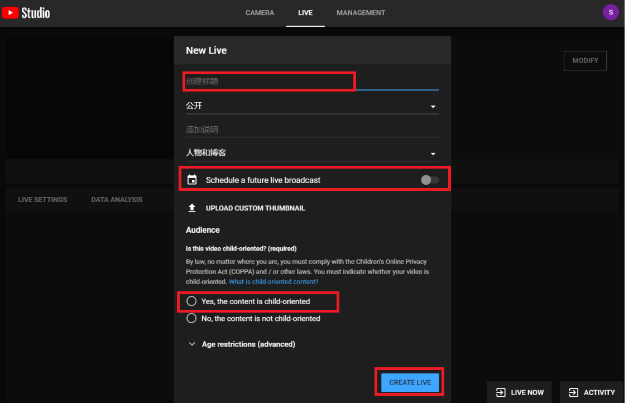The image size is (643, 403).
Task: Select Yes, the content is child-oriented
Action: [x=191, y=301]
